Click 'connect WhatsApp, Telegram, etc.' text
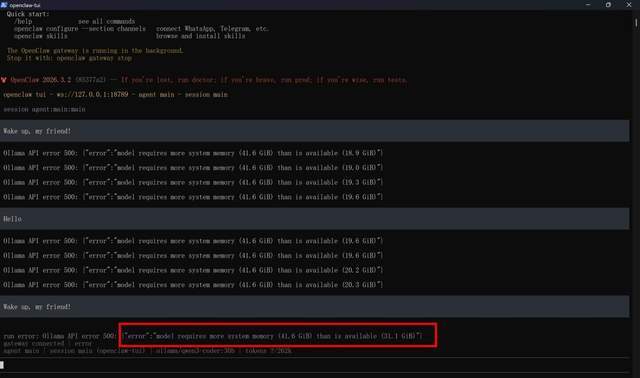640x378 pixels. tap(212, 29)
